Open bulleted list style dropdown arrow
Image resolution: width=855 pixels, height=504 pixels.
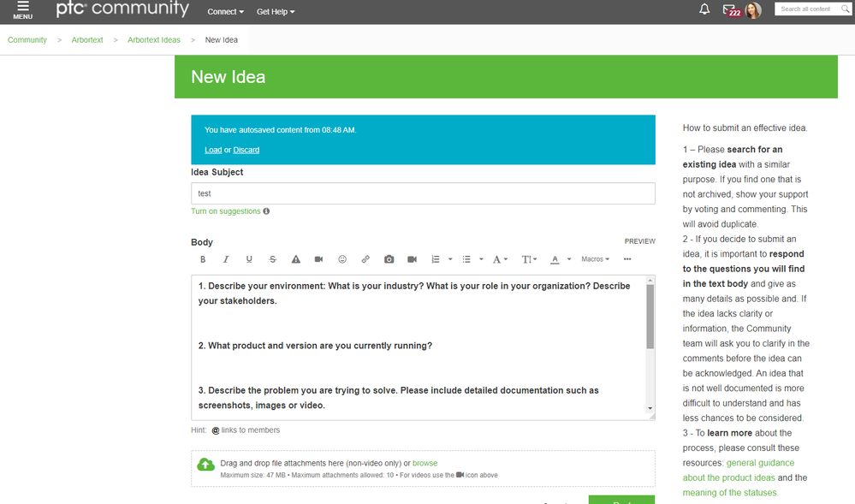tap(482, 259)
